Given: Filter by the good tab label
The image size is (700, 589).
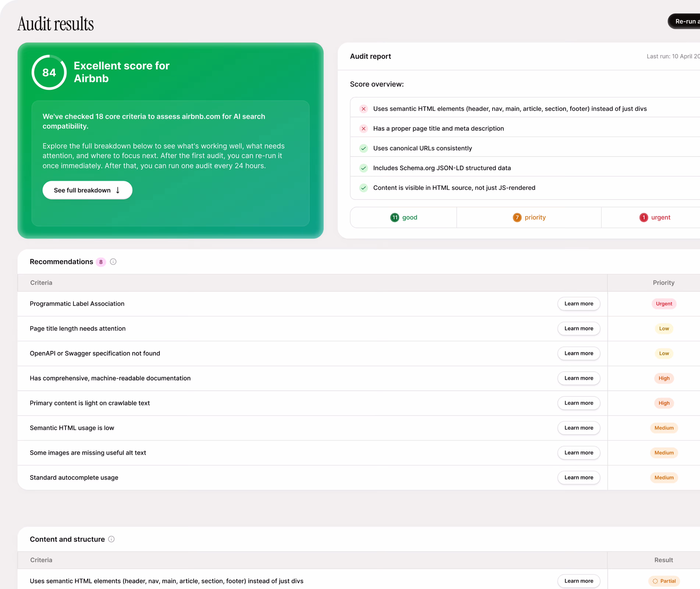Looking at the screenshot, I should [x=410, y=217].
